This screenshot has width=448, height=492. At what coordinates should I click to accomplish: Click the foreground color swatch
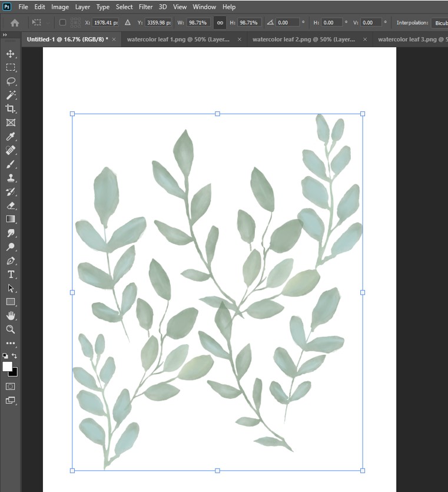pyautogui.click(x=8, y=366)
